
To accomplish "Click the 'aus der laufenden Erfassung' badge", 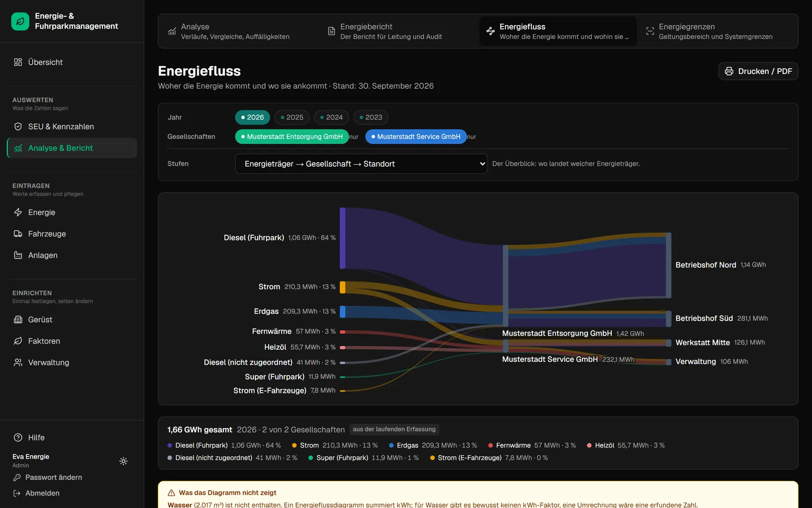I will (394, 429).
